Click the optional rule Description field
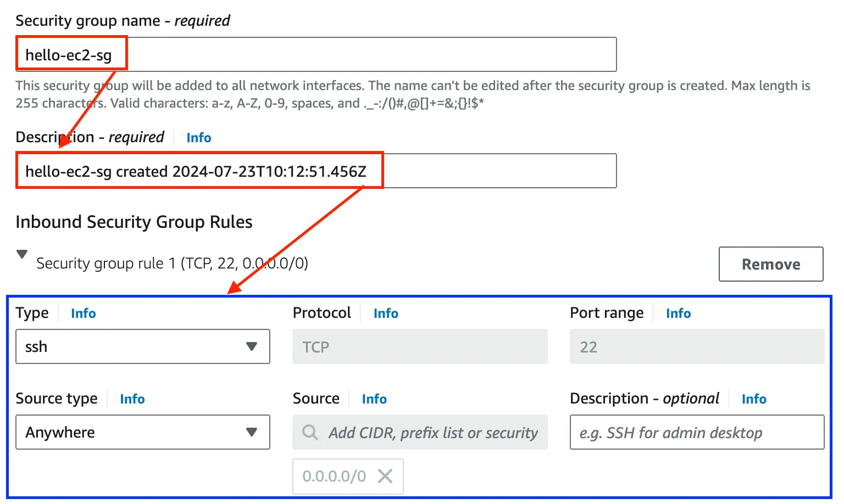The height and width of the screenshot is (504, 844). [697, 433]
